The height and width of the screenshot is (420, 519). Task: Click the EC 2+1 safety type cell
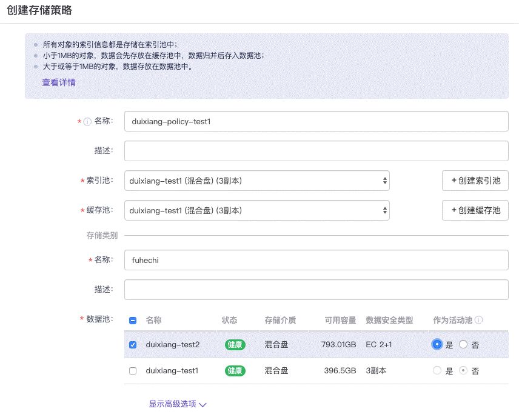point(379,344)
